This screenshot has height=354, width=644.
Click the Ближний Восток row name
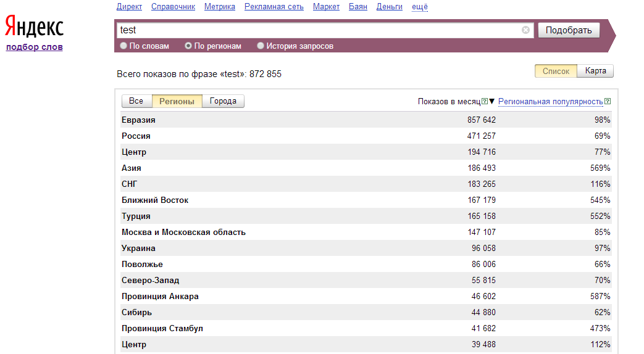pyautogui.click(x=155, y=200)
